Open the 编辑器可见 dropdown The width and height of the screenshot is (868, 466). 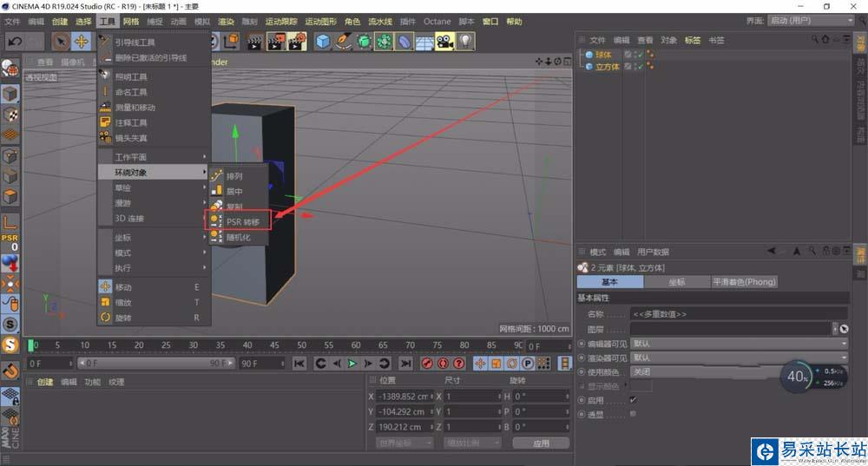[738, 343]
